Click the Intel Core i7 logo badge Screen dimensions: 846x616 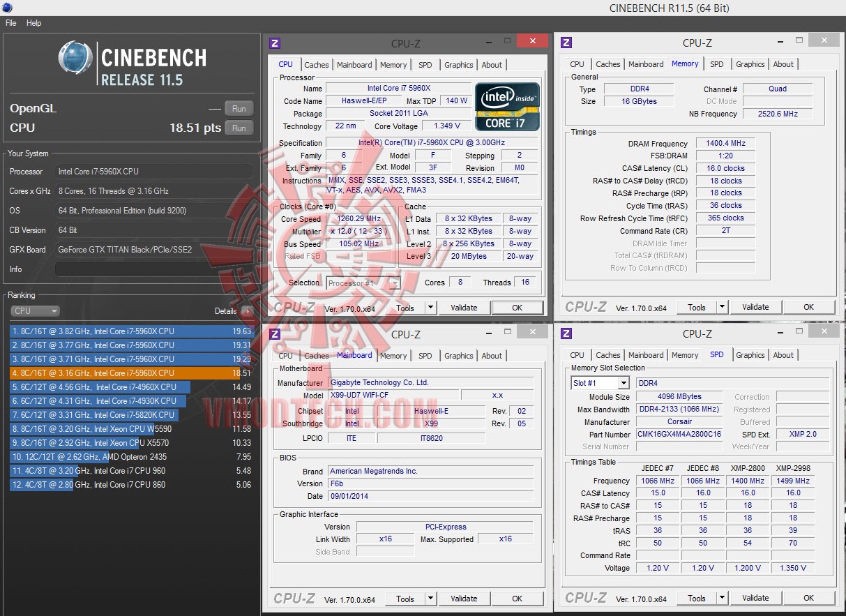506,106
